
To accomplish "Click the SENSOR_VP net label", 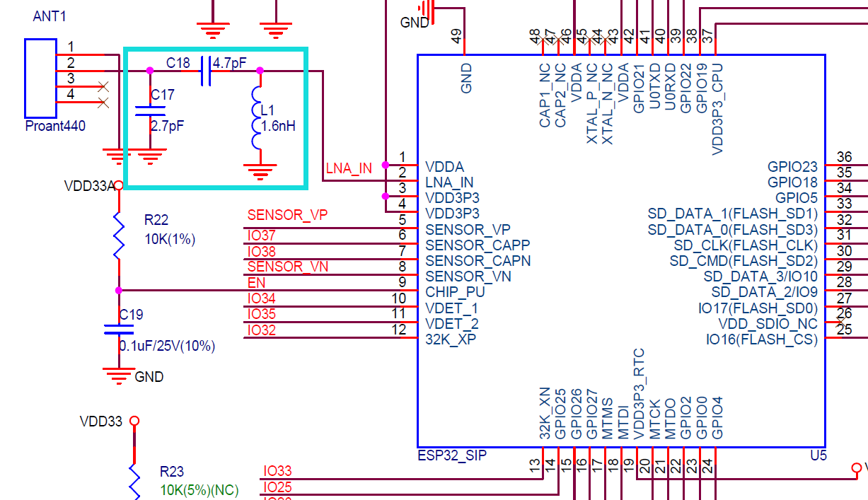I will click(x=287, y=216).
